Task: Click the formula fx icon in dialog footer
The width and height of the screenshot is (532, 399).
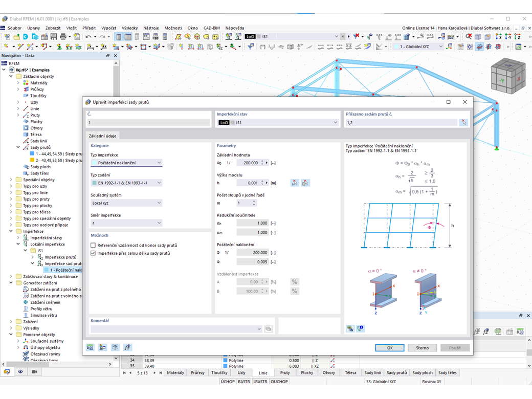Action: (127, 347)
